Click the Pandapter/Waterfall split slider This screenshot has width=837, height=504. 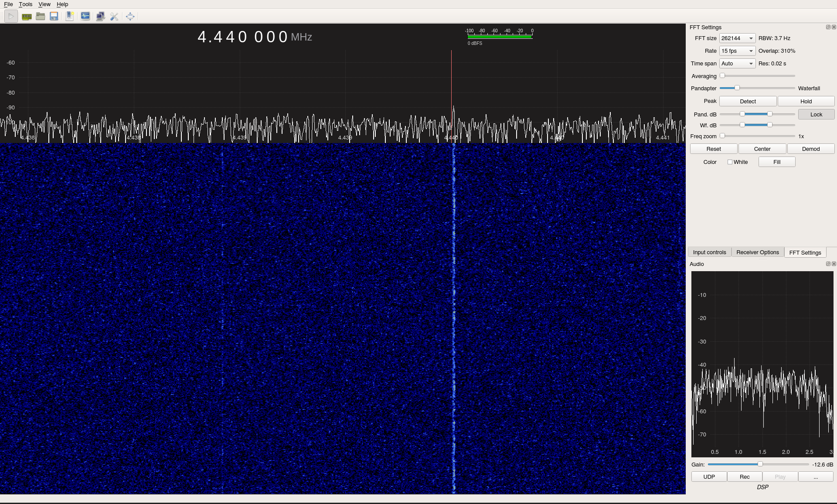757,88
